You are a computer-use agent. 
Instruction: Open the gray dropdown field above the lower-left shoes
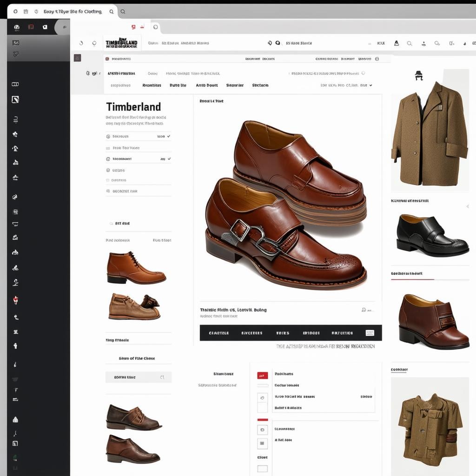(x=138, y=377)
